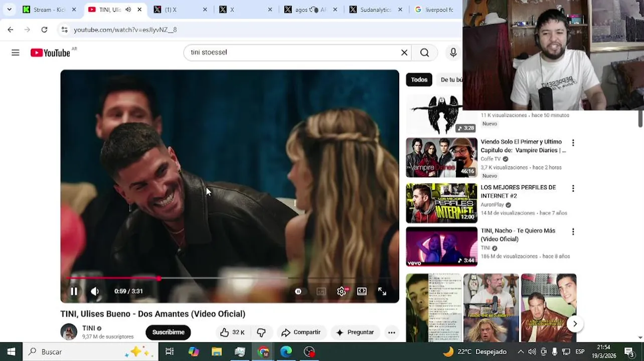Open the Te Quiero Más video thumbnail
The image size is (644, 361).
coord(441,246)
